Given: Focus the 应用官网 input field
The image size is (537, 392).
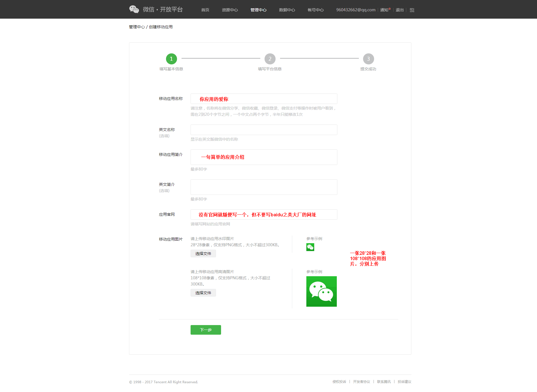Looking at the screenshot, I should 264,214.
